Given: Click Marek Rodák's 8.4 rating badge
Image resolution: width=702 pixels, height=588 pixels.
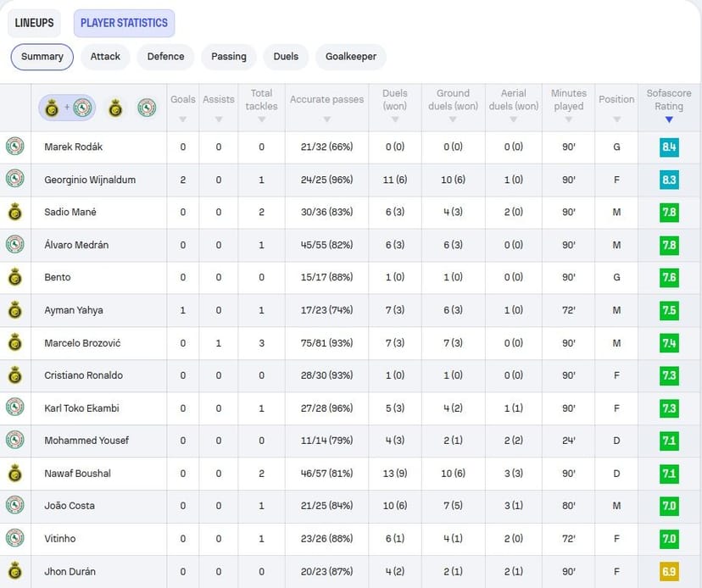Looking at the screenshot, I should (x=669, y=147).
